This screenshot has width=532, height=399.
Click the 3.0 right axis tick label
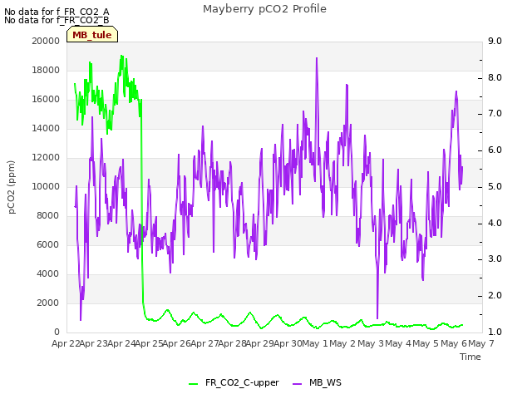click(495, 259)
